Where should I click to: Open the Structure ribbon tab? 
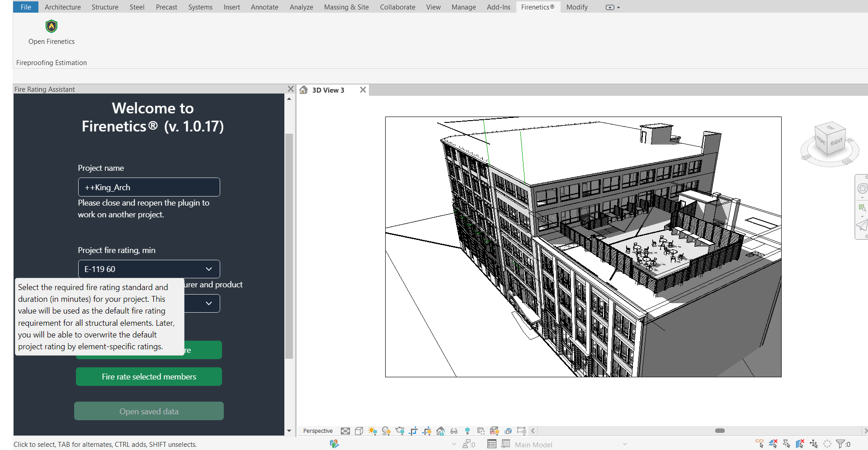tap(105, 7)
